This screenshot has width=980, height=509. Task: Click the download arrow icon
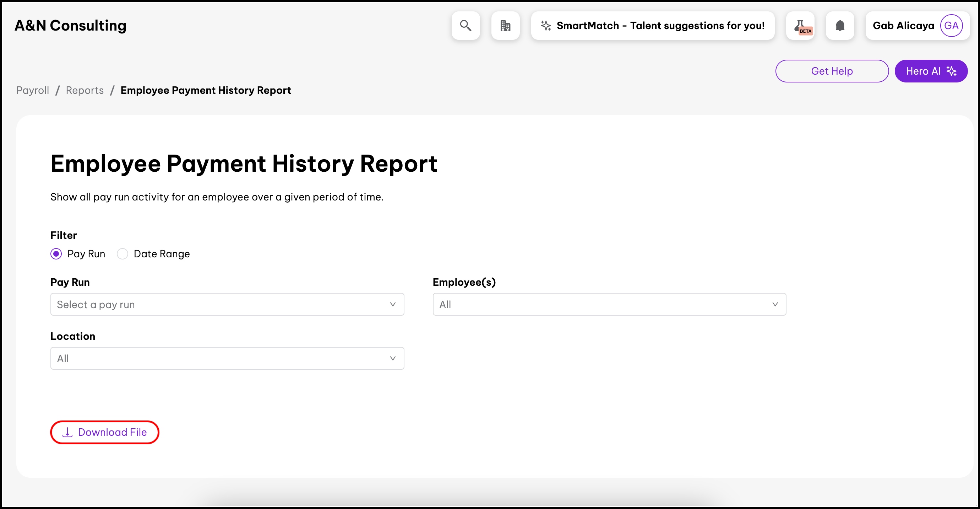click(67, 432)
